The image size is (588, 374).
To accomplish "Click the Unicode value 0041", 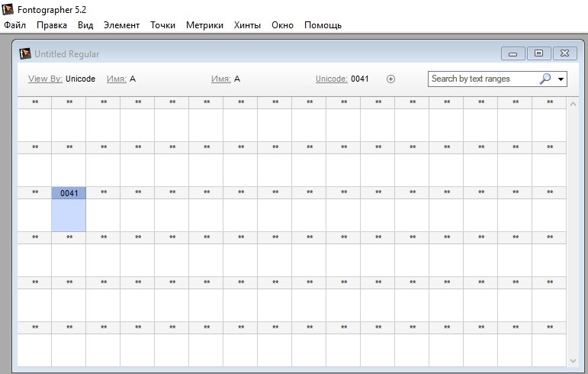I will tap(360, 79).
